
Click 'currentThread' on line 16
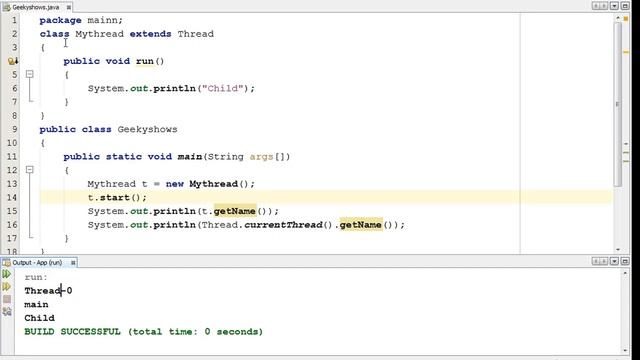click(x=283, y=225)
